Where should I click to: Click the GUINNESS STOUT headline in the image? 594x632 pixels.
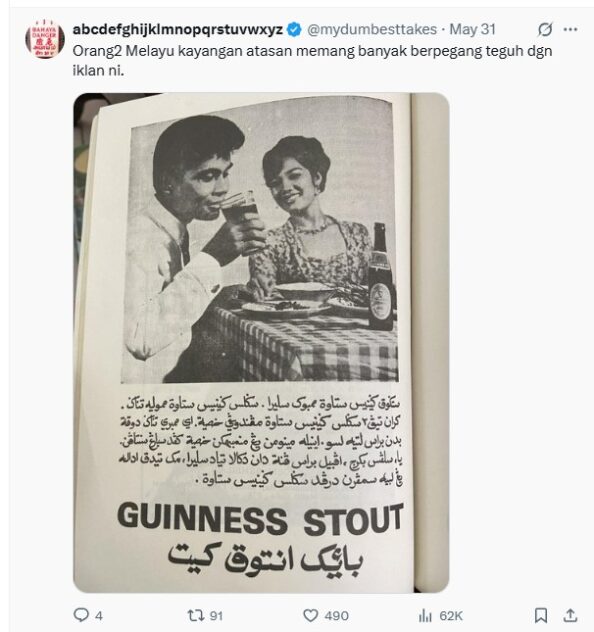[260, 520]
